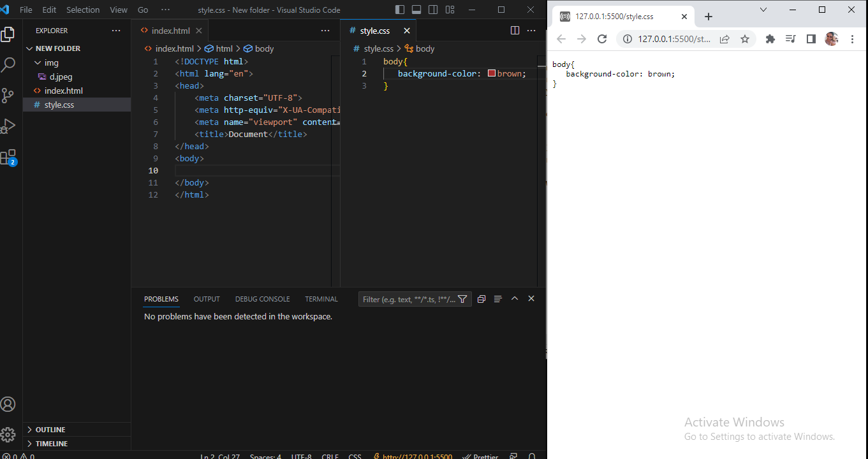Switch to the index.html editor tab

click(x=170, y=31)
